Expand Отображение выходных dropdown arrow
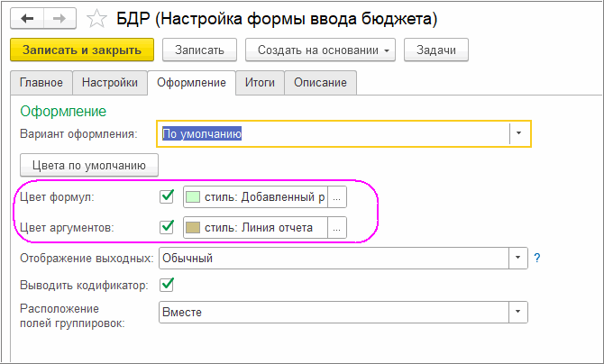Screen dimensions: 604x364 (517, 258)
